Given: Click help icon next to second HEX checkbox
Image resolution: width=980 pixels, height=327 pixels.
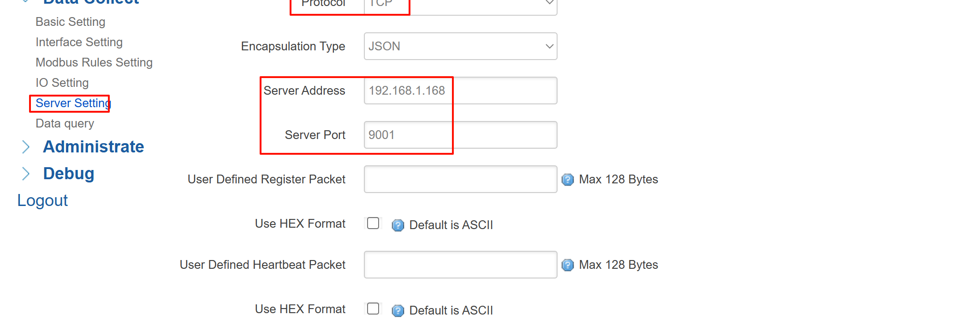Looking at the screenshot, I should [x=398, y=311].
